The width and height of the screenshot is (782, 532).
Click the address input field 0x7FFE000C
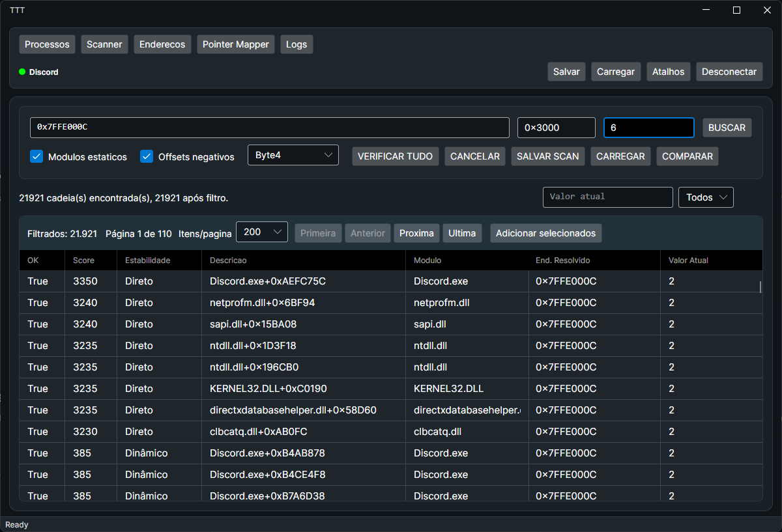[x=269, y=128]
